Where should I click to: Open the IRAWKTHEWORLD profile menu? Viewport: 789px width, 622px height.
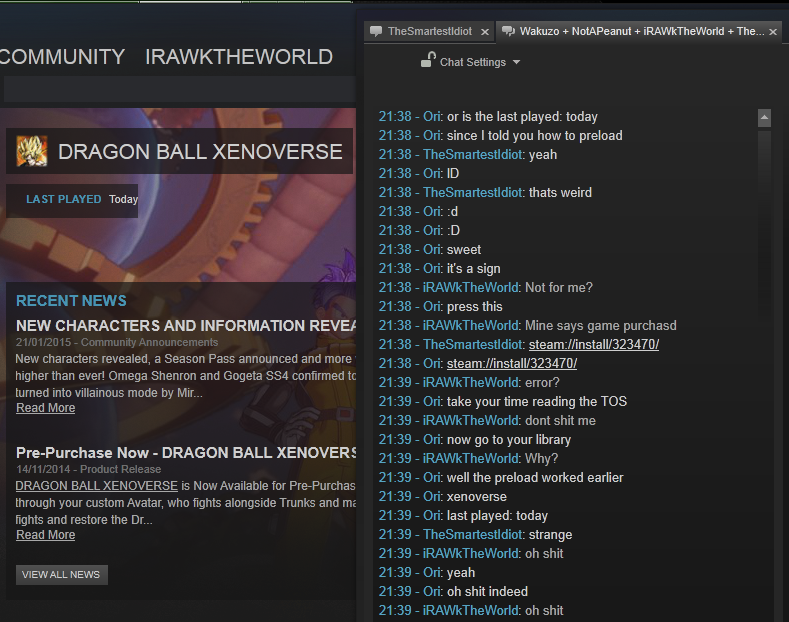[x=239, y=57]
